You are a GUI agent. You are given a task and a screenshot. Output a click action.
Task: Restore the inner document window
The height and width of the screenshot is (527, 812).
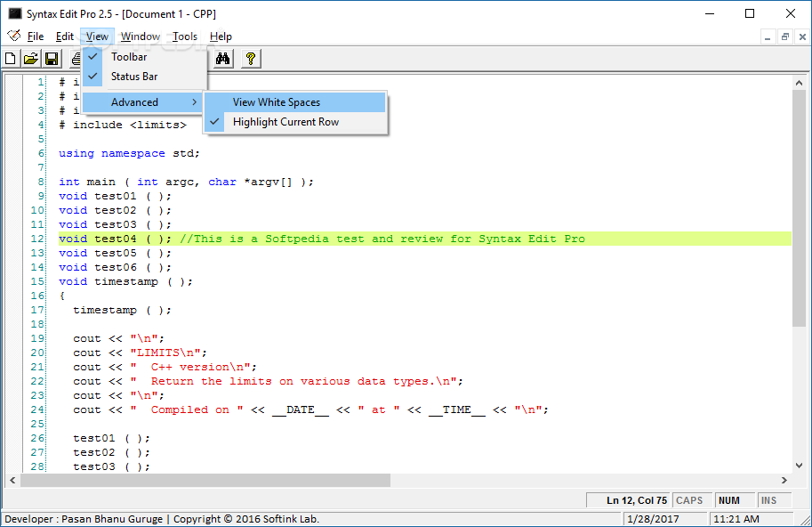[x=785, y=36]
